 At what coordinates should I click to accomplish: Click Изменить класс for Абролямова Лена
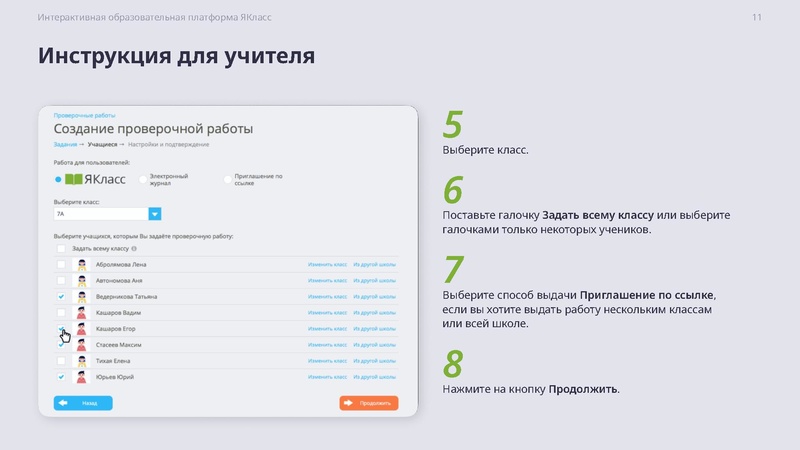coord(328,264)
